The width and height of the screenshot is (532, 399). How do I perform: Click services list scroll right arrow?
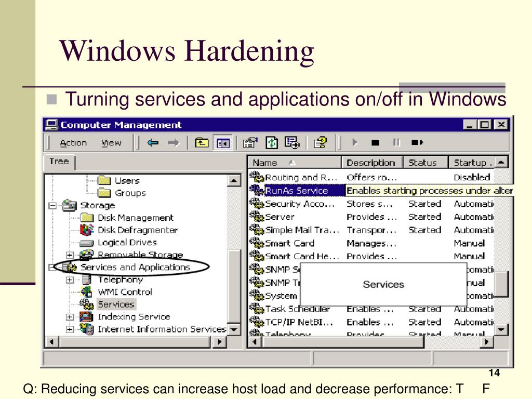[x=487, y=342]
